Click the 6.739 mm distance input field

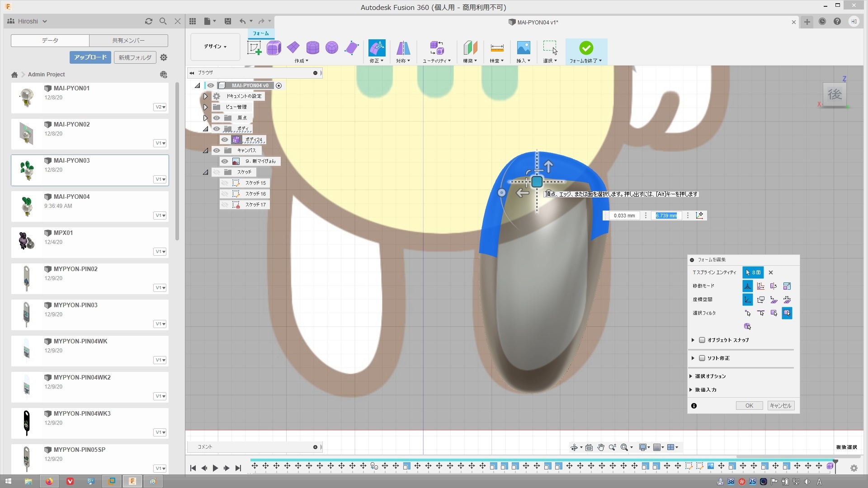pos(666,216)
